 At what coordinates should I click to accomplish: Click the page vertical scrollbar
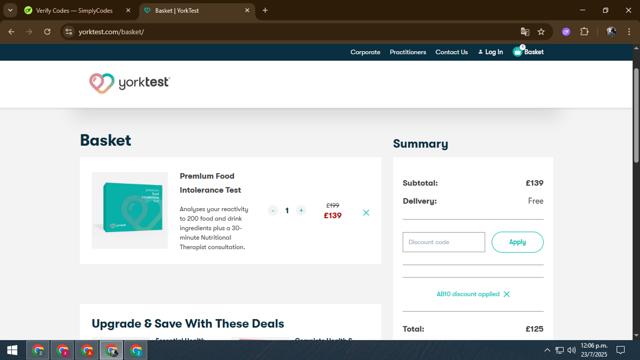[x=636, y=116]
